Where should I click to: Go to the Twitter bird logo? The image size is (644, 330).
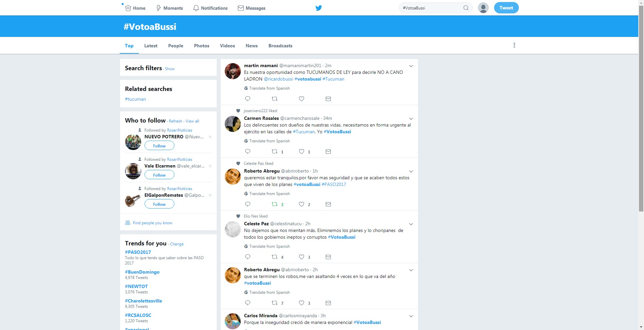319,8
